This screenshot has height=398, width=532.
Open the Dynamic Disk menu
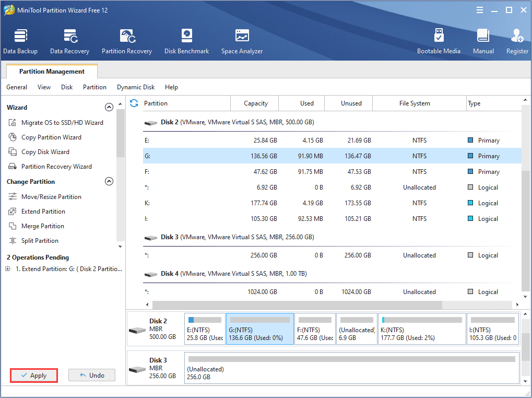(x=136, y=87)
